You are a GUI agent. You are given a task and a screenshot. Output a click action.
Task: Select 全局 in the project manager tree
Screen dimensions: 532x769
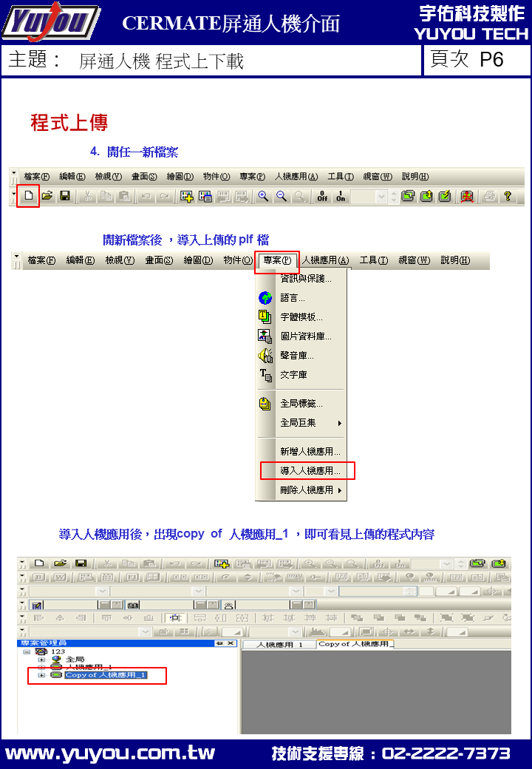75,660
